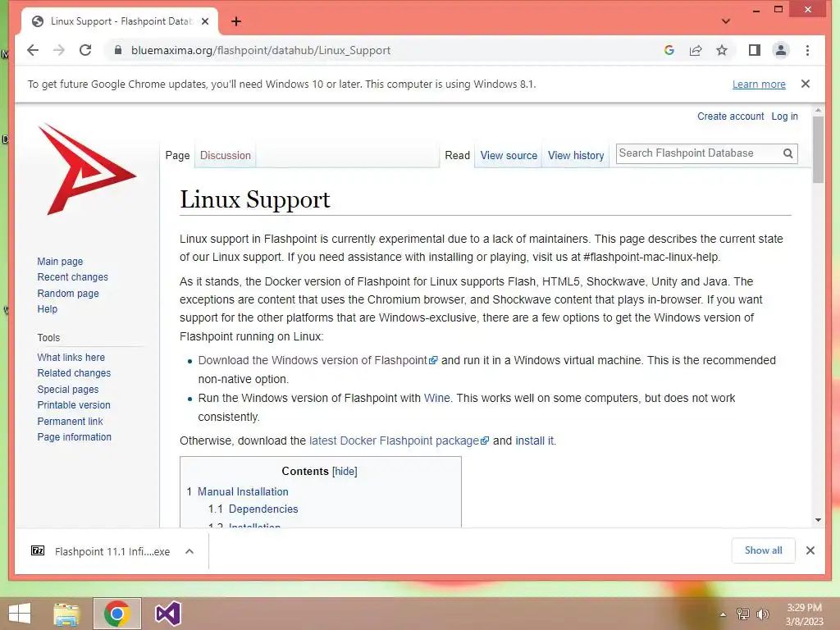Reload the Linux Support page

point(85,50)
